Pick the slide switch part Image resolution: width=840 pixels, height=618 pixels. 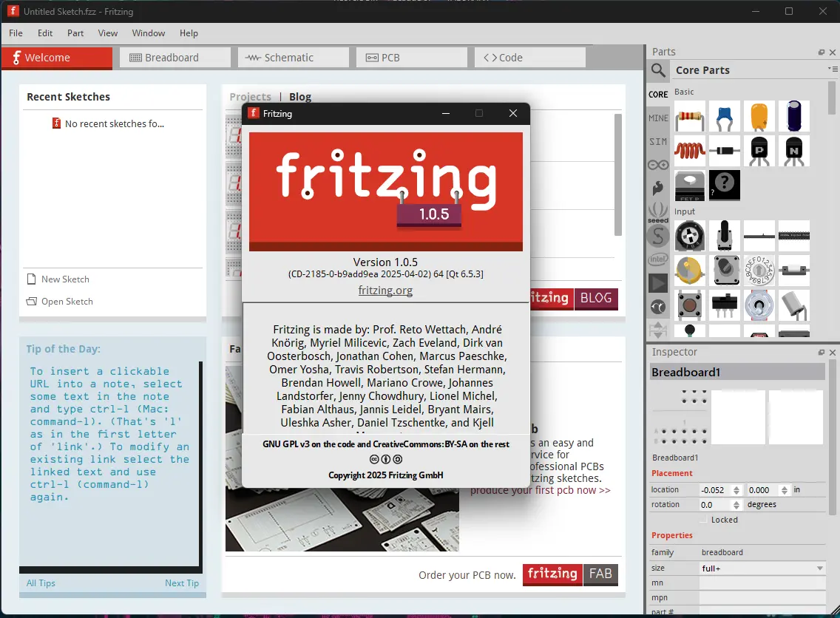[x=725, y=305]
